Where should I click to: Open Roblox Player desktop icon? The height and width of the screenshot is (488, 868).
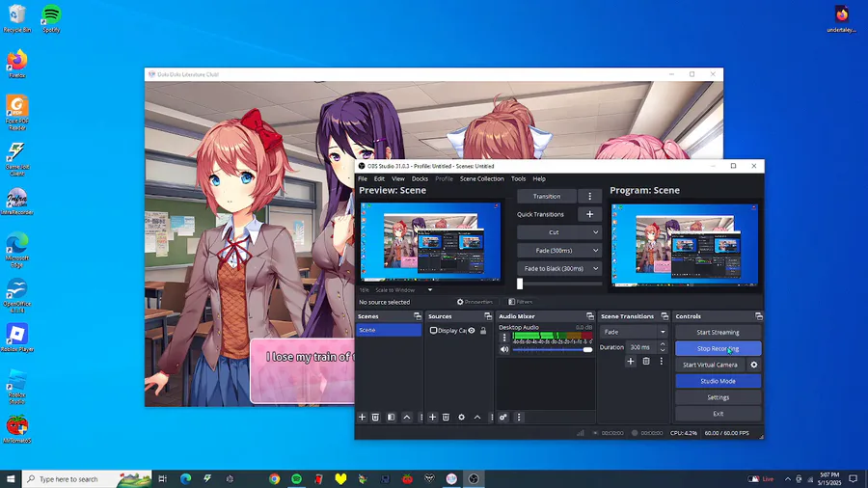pyautogui.click(x=17, y=339)
